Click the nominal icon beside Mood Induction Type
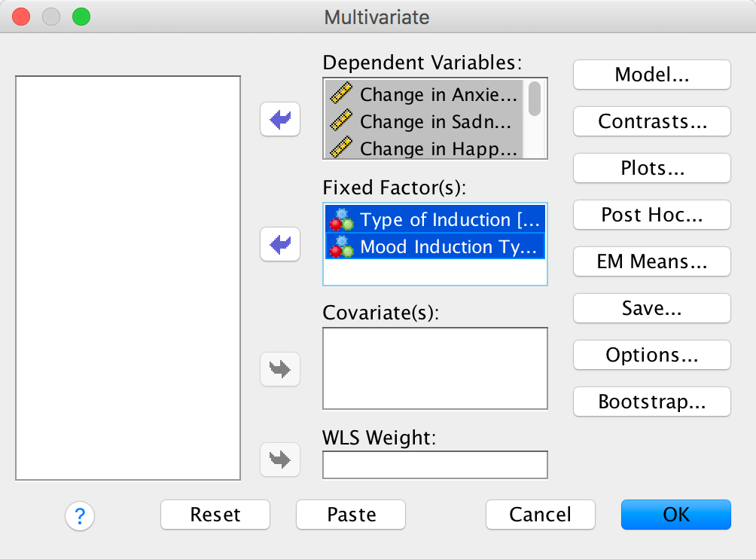Image resolution: width=756 pixels, height=559 pixels. click(x=342, y=247)
